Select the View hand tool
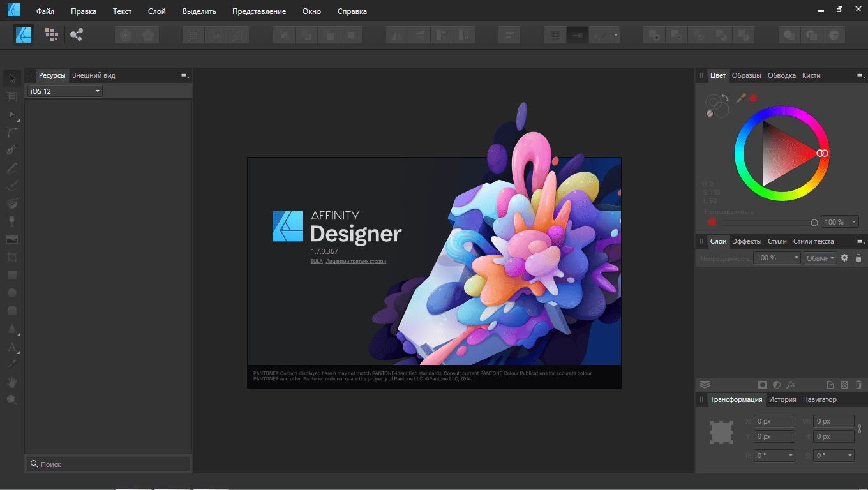868x490 pixels. click(11, 382)
